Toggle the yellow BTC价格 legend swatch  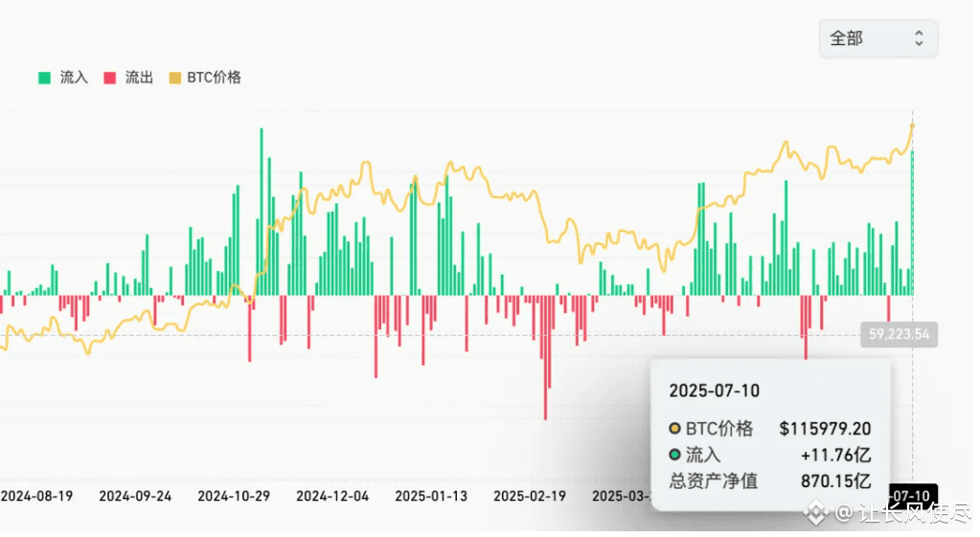tap(175, 78)
